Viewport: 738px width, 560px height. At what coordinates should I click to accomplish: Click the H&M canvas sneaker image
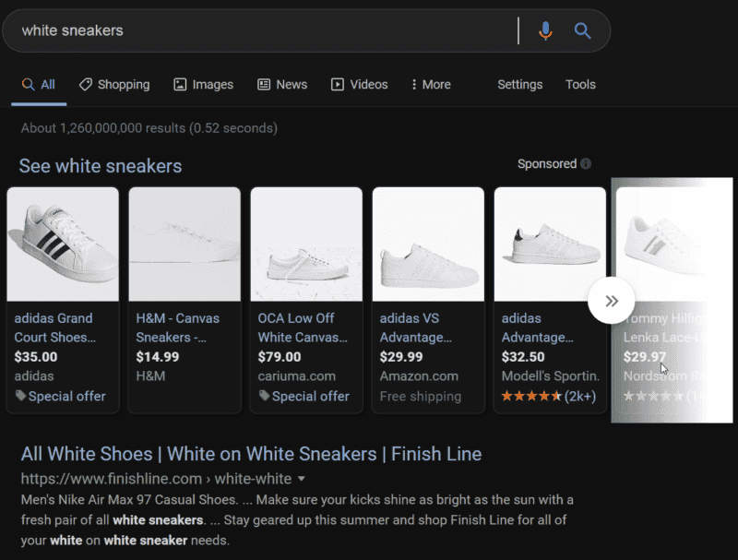point(184,244)
